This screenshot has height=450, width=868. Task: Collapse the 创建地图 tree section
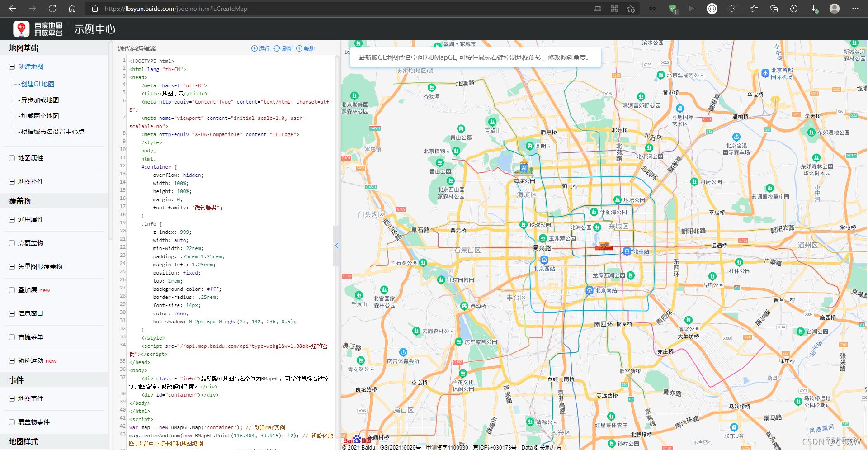(12, 66)
